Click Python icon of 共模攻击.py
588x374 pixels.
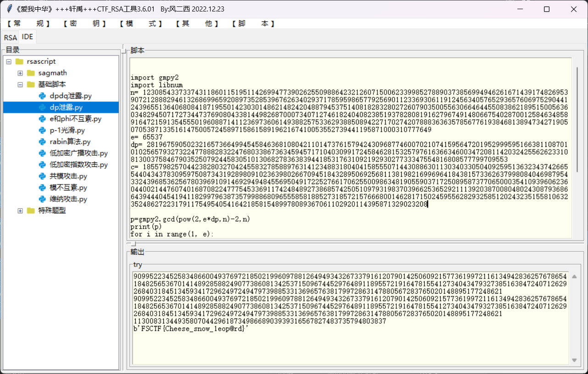[42, 176]
